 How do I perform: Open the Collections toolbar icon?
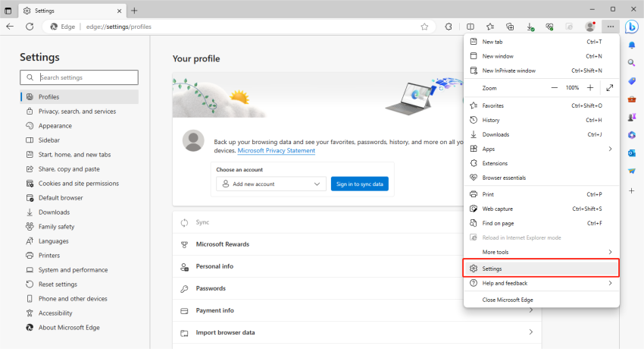click(510, 27)
